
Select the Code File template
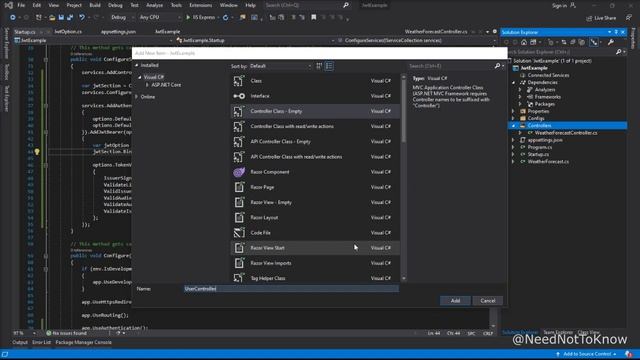tap(315, 233)
